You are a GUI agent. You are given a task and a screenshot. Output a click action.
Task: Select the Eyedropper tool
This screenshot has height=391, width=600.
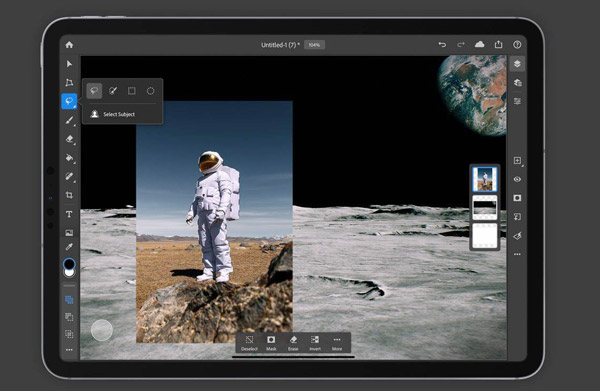tap(69, 247)
